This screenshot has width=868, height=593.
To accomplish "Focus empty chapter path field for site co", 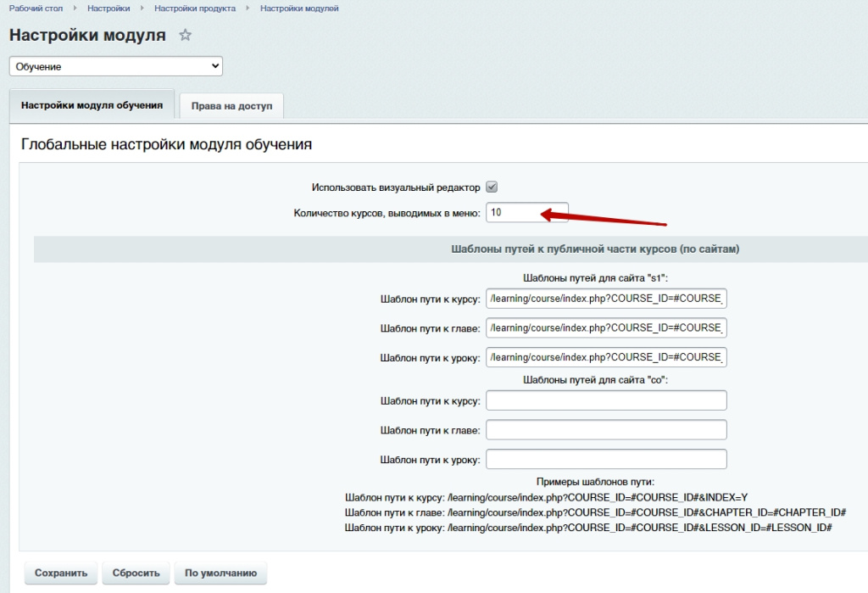I will (606, 430).
